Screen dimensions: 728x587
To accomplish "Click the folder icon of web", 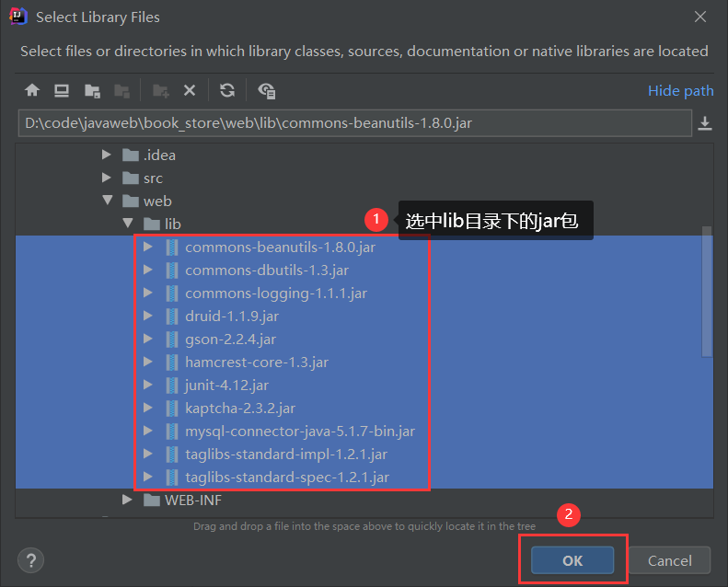I will coord(131,201).
